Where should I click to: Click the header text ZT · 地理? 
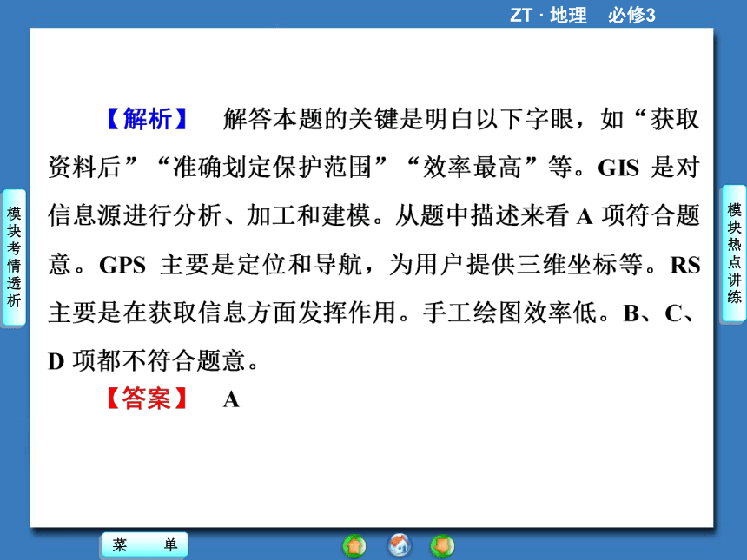pyautogui.click(x=548, y=16)
